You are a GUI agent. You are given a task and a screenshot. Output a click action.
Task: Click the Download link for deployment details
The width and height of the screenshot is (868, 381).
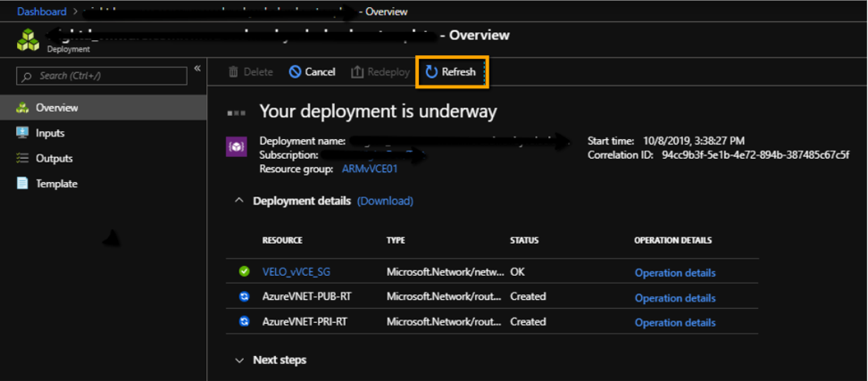(385, 202)
